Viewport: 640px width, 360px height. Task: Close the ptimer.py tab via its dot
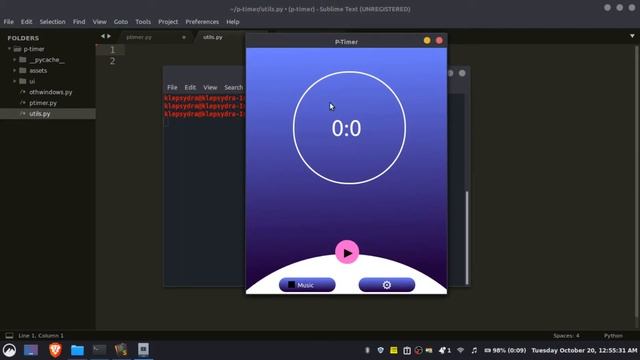coord(184,37)
